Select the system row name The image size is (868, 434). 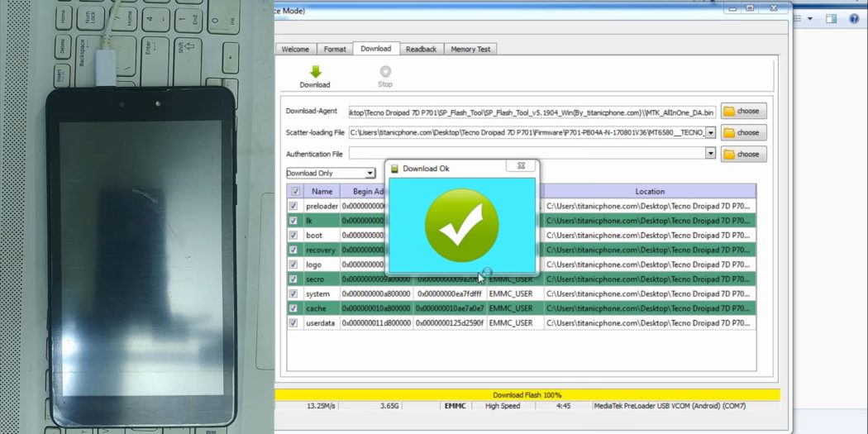(x=317, y=294)
